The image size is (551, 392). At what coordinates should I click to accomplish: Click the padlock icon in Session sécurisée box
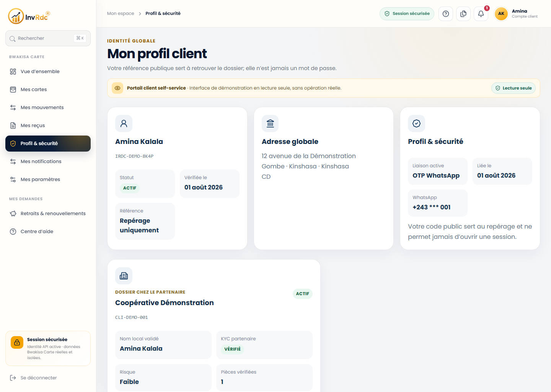tap(17, 343)
